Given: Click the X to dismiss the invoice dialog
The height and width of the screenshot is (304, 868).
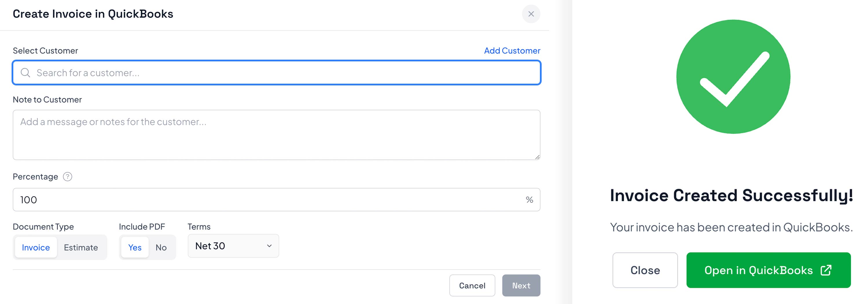Looking at the screenshot, I should coord(531,14).
